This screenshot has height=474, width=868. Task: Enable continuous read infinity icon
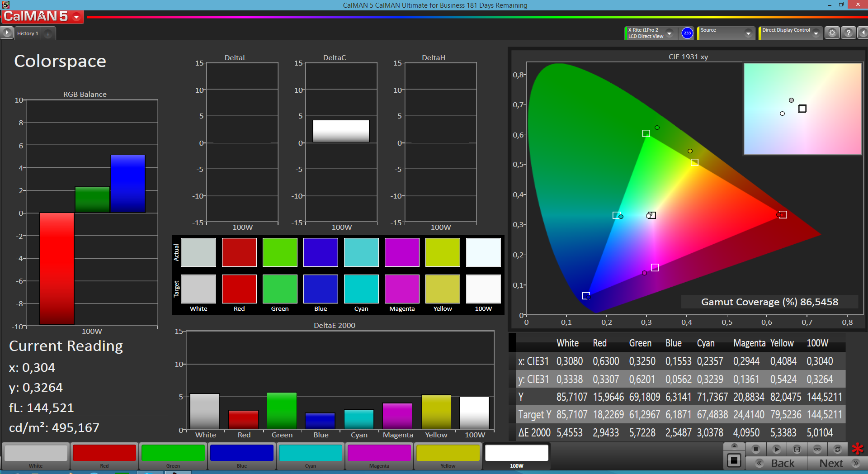[817, 449]
